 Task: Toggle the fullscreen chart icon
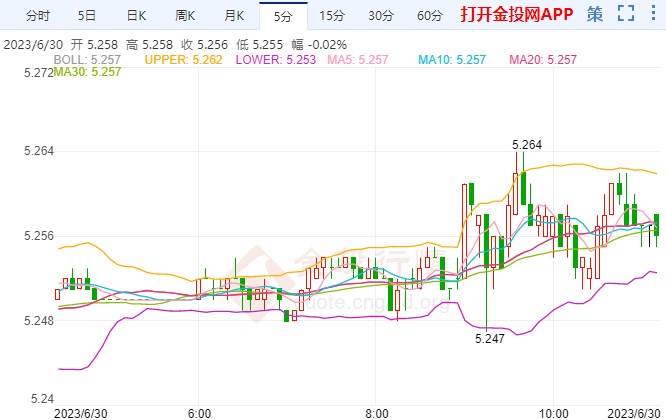click(x=626, y=14)
